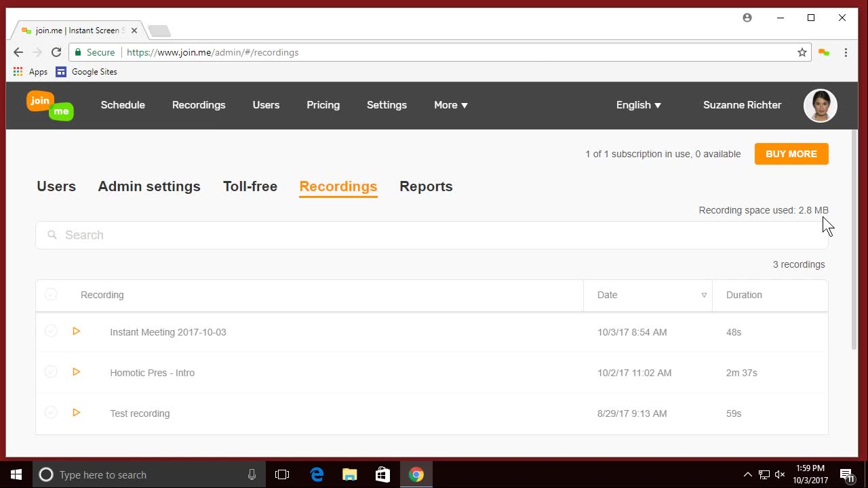Switch to the Reports tab

coord(426,186)
